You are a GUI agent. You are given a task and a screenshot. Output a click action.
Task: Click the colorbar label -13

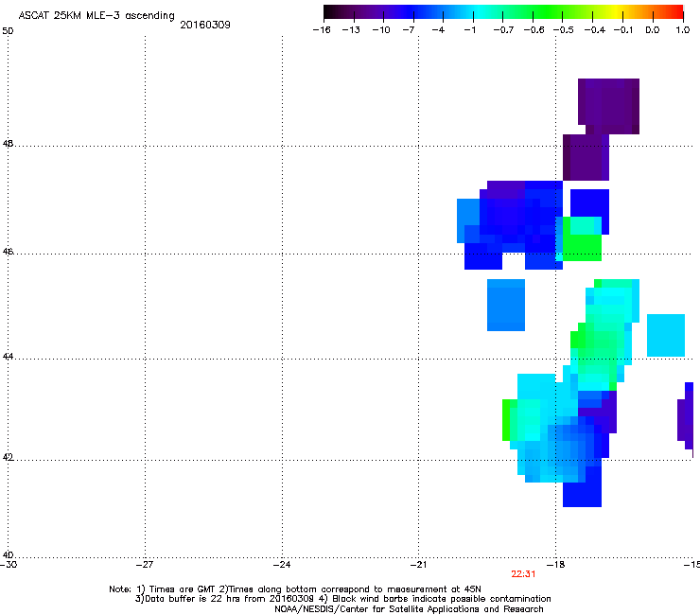(x=351, y=30)
